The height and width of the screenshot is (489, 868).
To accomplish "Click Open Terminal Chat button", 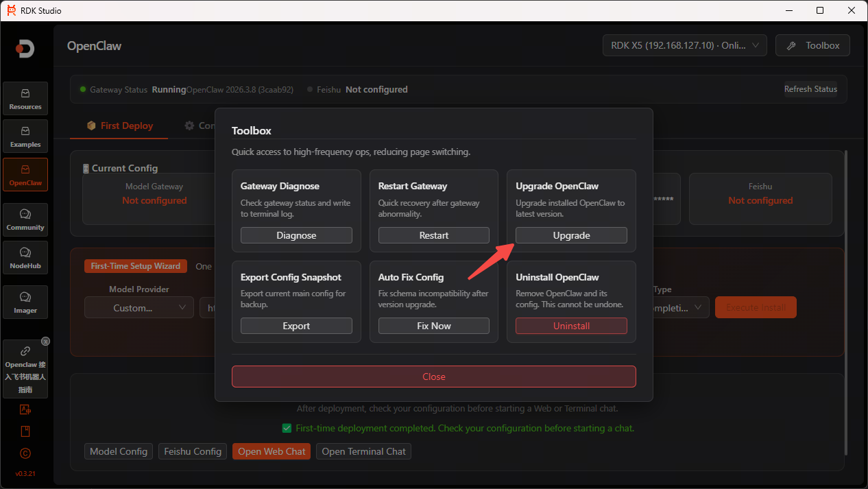I will pos(363,451).
